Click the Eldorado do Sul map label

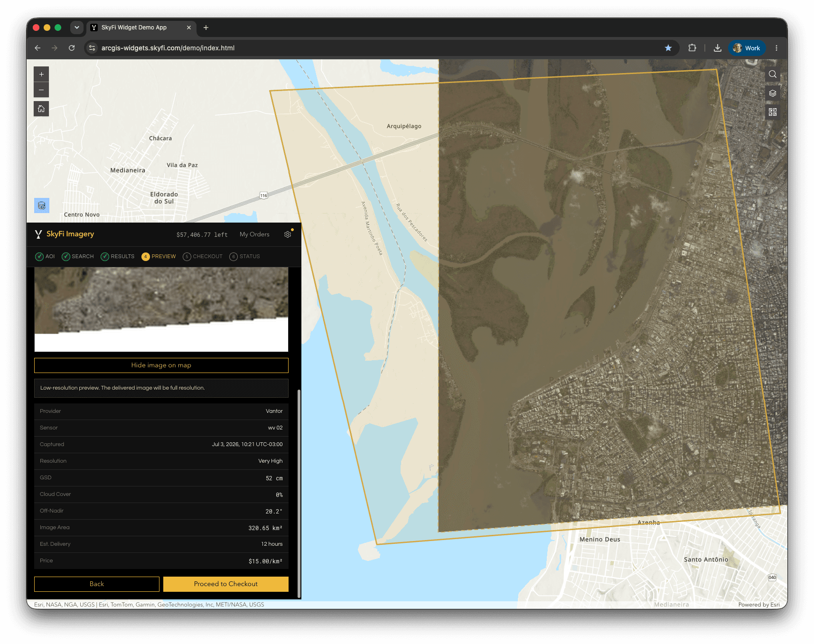tap(164, 198)
